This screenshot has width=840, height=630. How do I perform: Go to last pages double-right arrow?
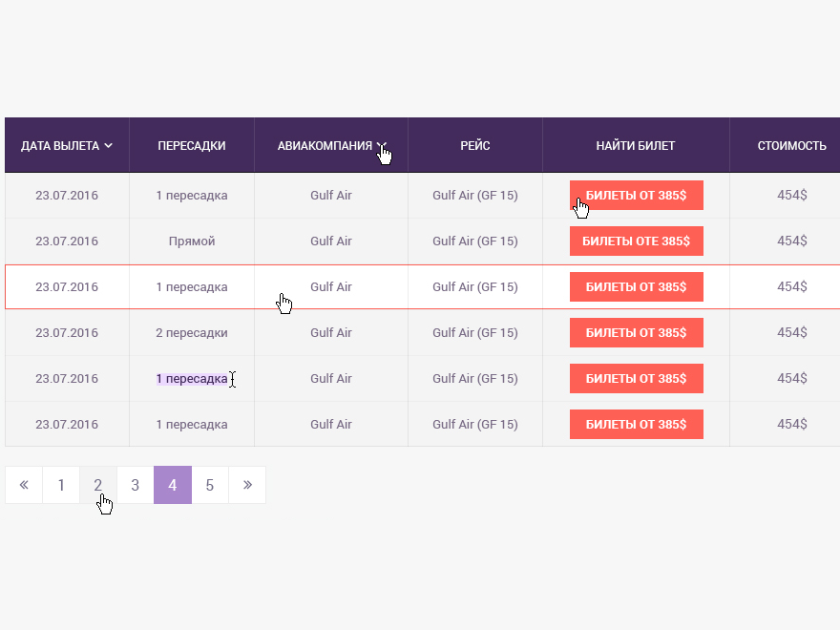pos(247,485)
